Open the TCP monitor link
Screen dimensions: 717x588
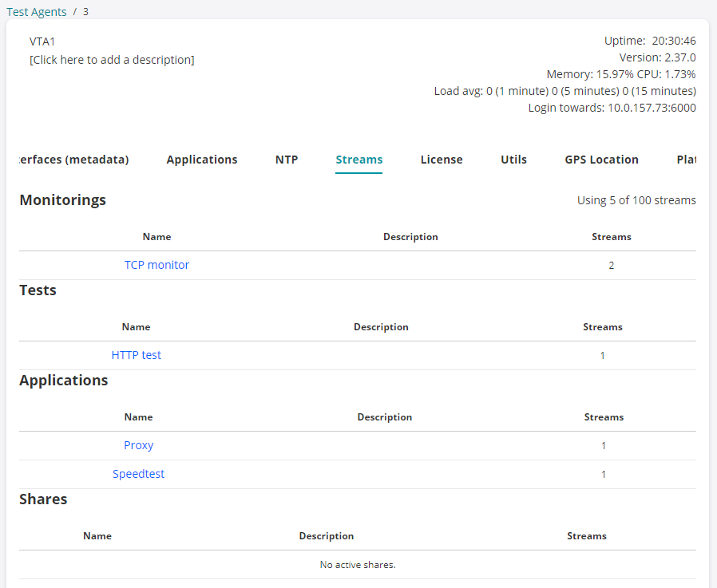click(156, 265)
